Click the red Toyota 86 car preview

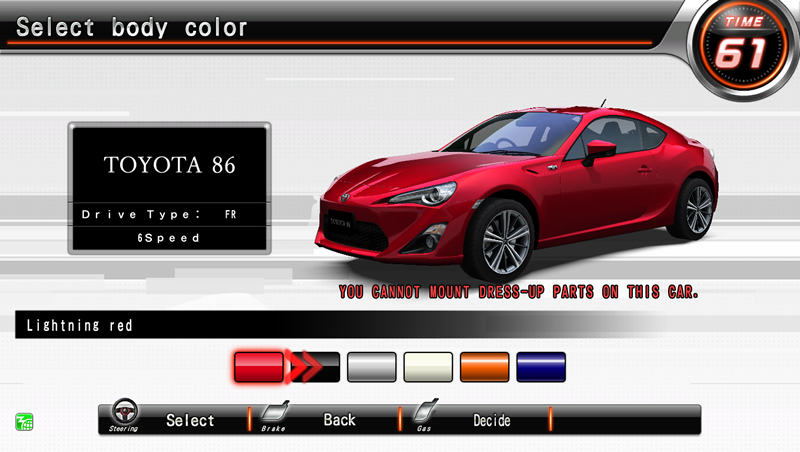pyautogui.click(x=516, y=191)
